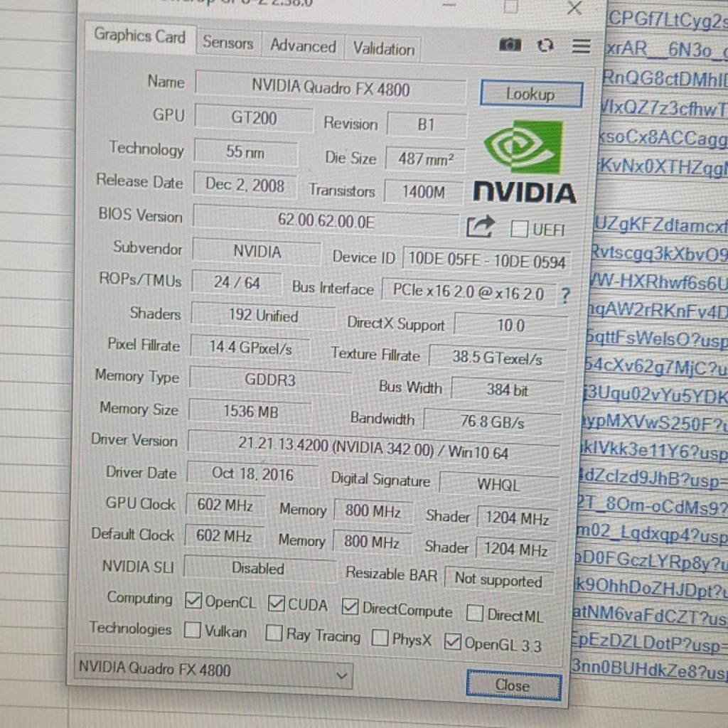Click the Pixel Fillrate field 14.4 GPixel/s
Screen dimensions: 728x728
(x=250, y=347)
